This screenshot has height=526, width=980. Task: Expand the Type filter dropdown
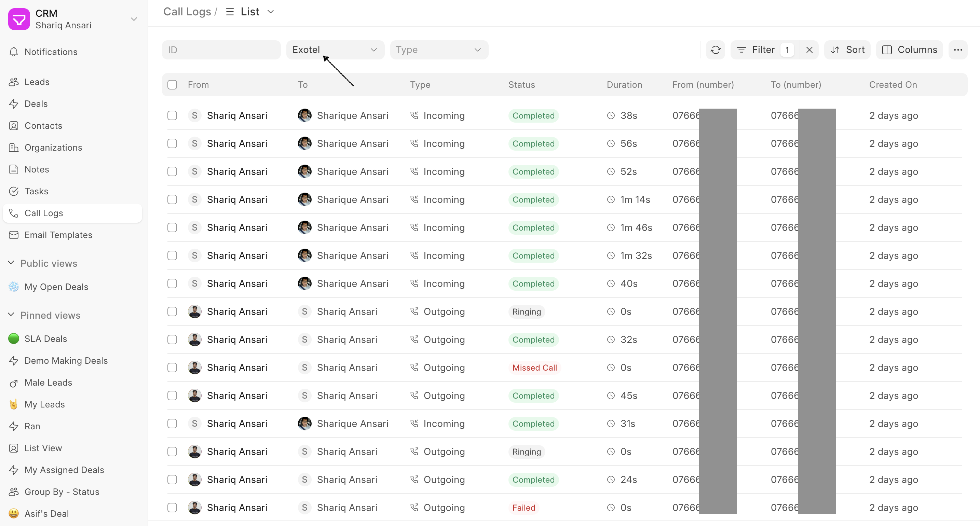[x=439, y=50]
